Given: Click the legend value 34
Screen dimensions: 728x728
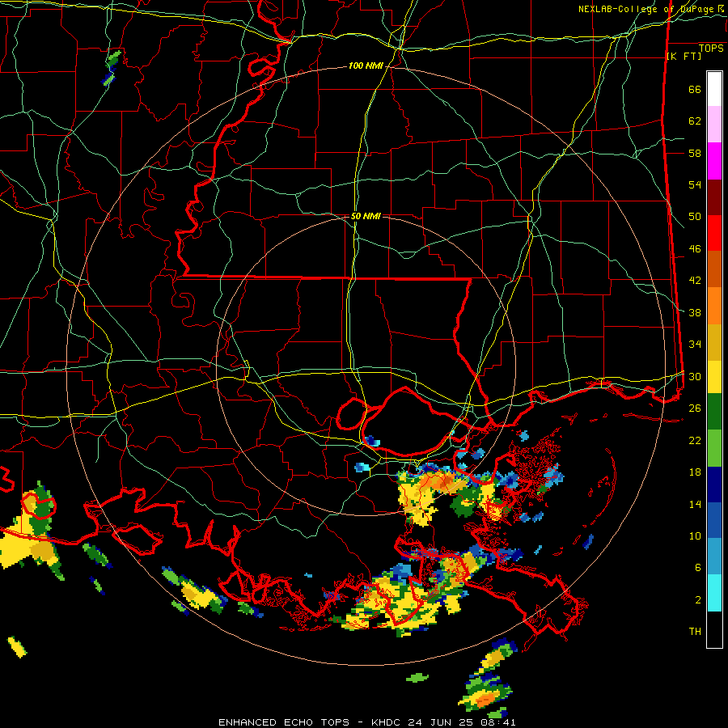Looking at the screenshot, I should pos(695,345).
